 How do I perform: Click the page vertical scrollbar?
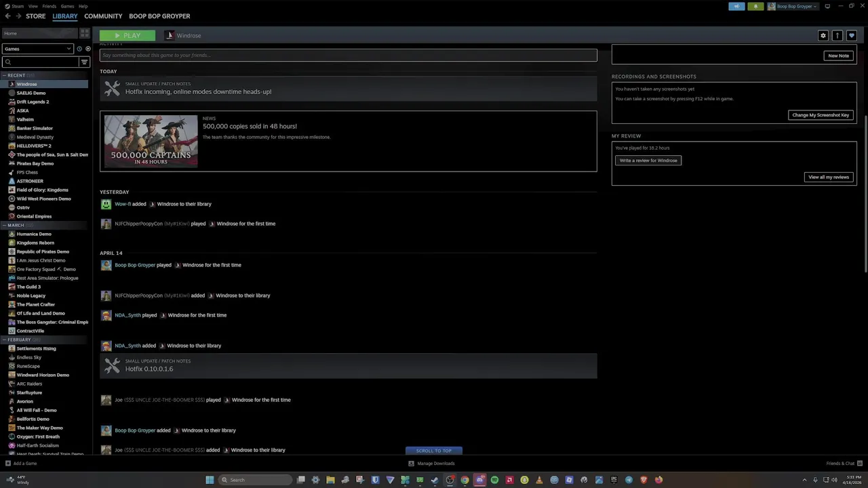pos(865,193)
